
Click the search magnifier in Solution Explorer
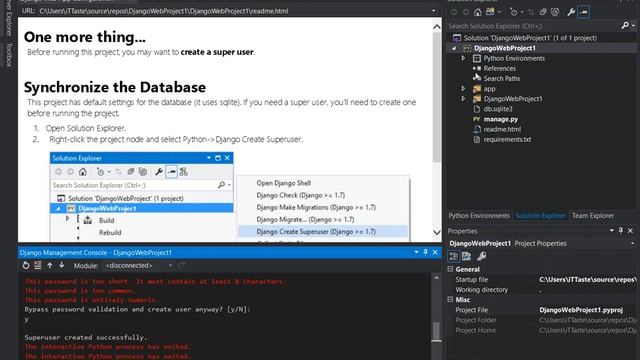(x=625, y=26)
